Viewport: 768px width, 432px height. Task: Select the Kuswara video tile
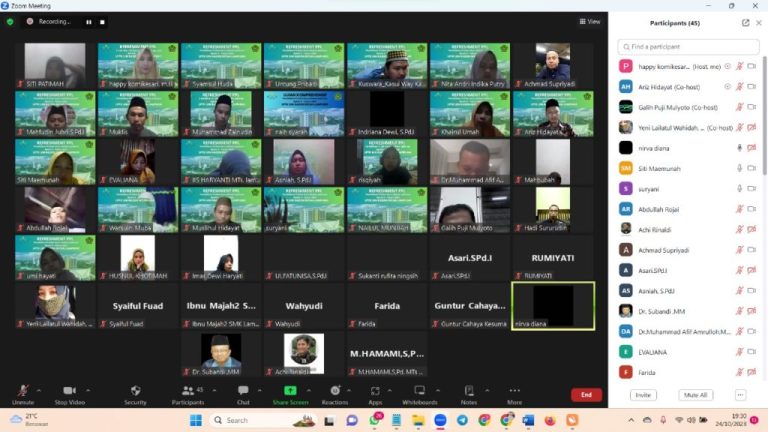pyautogui.click(x=387, y=66)
